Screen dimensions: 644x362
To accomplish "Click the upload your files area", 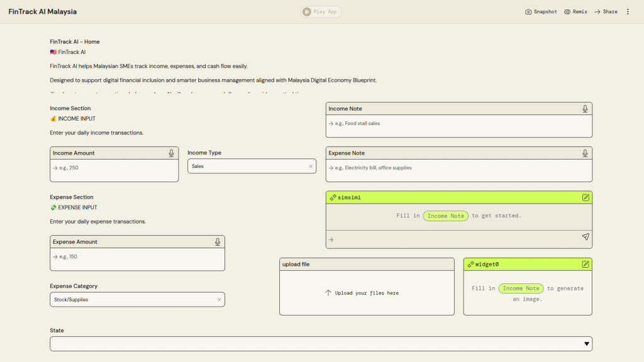I will tap(367, 293).
